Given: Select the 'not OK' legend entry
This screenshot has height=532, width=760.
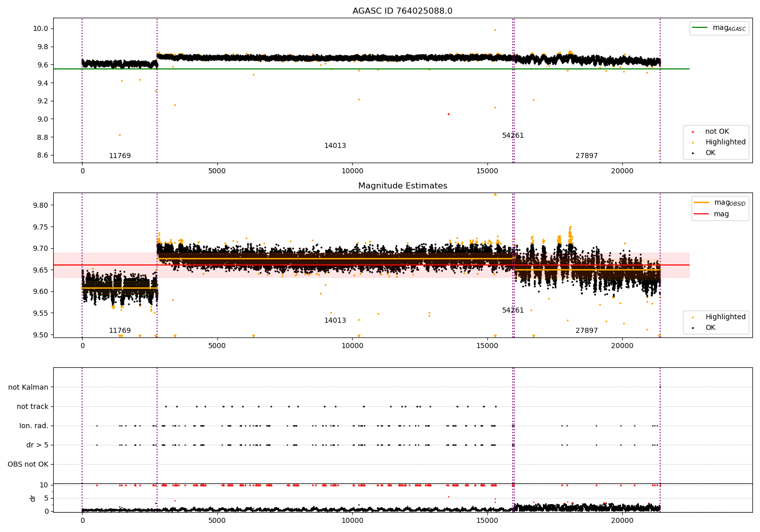Looking at the screenshot, I should coord(717,132).
